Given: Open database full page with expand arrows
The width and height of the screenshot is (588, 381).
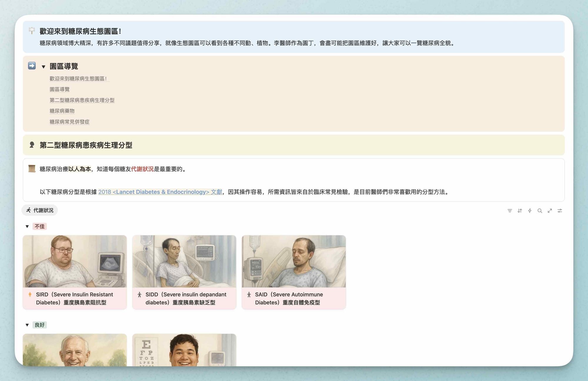Looking at the screenshot, I should (x=549, y=210).
